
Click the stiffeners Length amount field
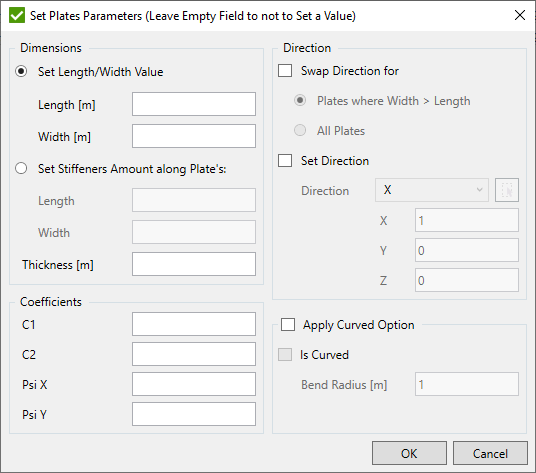click(x=194, y=200)
